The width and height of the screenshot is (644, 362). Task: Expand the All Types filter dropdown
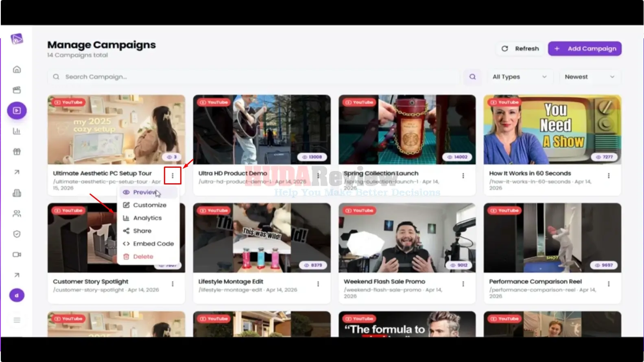pyautogui.click(x=520, y=77)
